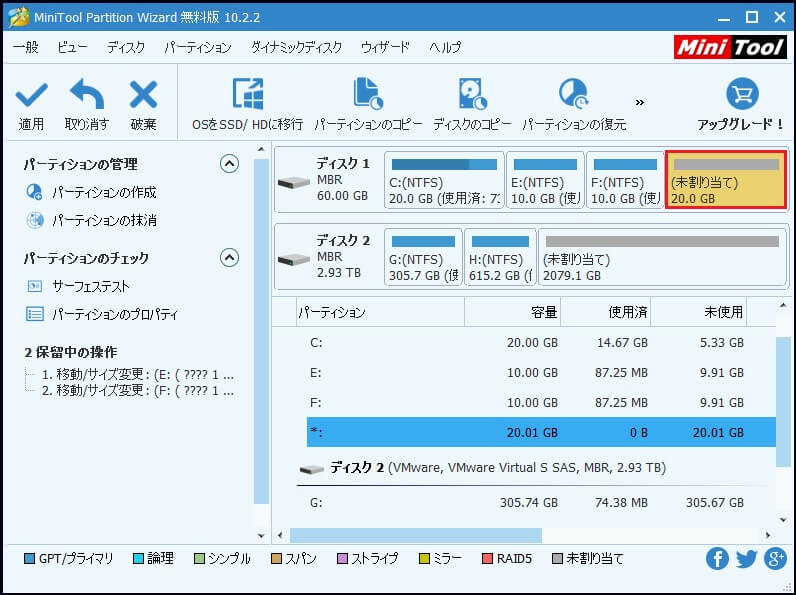Viewport: 796px width, 595px height.
Task: Select the ディスク 1 drive icon
Action: [294, 182]
